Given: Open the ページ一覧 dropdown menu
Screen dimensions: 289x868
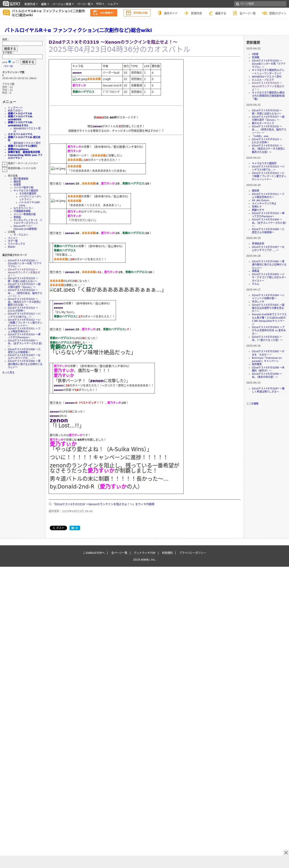Looking at the screenshot, I should tap(85, 4).
